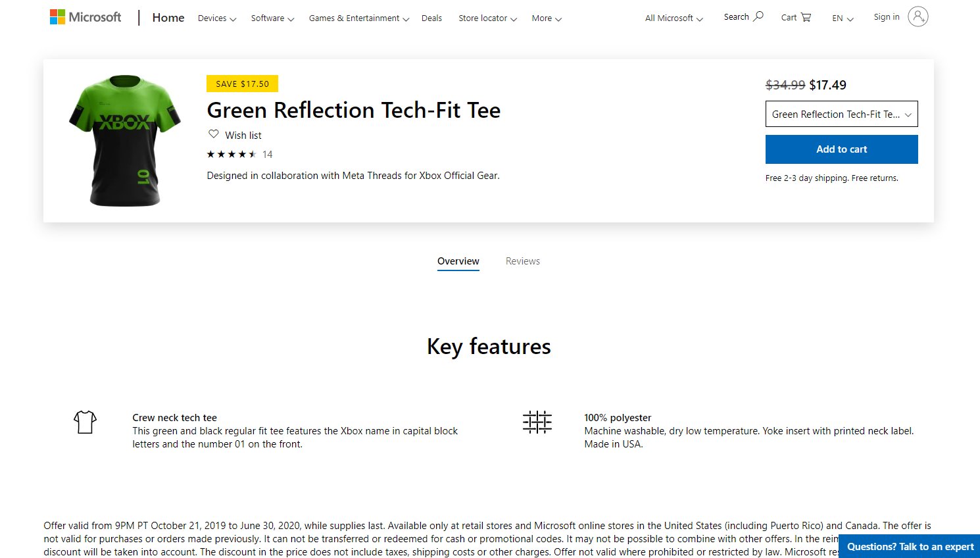Switch to the Reviews tab

click(523, 261)
